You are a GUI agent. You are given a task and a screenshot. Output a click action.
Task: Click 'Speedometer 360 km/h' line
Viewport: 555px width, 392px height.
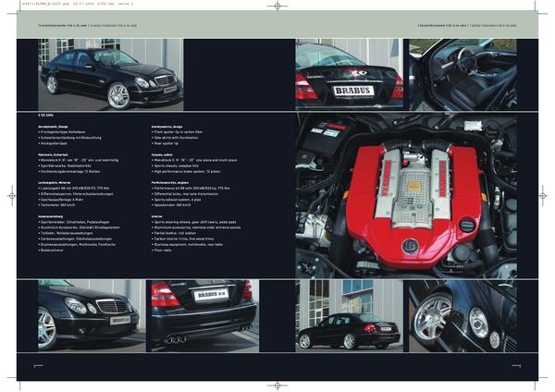(172, 205)
